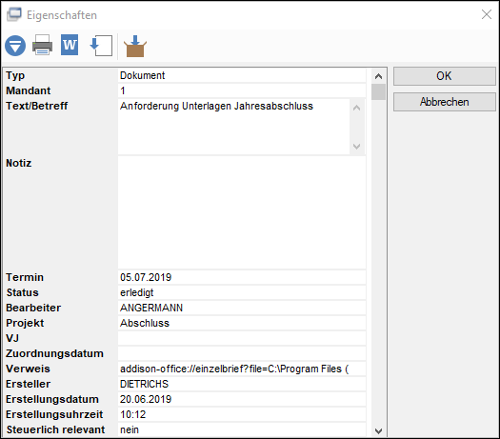Image resolution: width=500 pixels, height=439 pixels.
Task: Click Projekt value Abschluss
Action: 242,323
